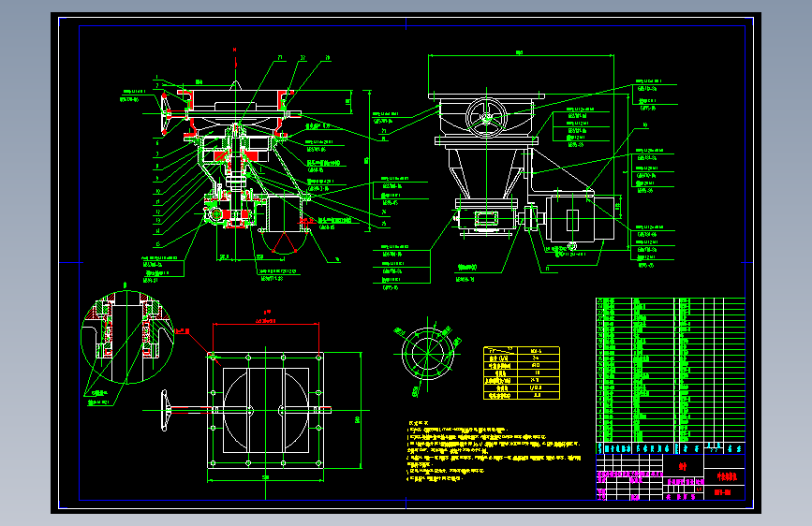
Task: Click the red handwheel in the section view
Action: (165, 114)
